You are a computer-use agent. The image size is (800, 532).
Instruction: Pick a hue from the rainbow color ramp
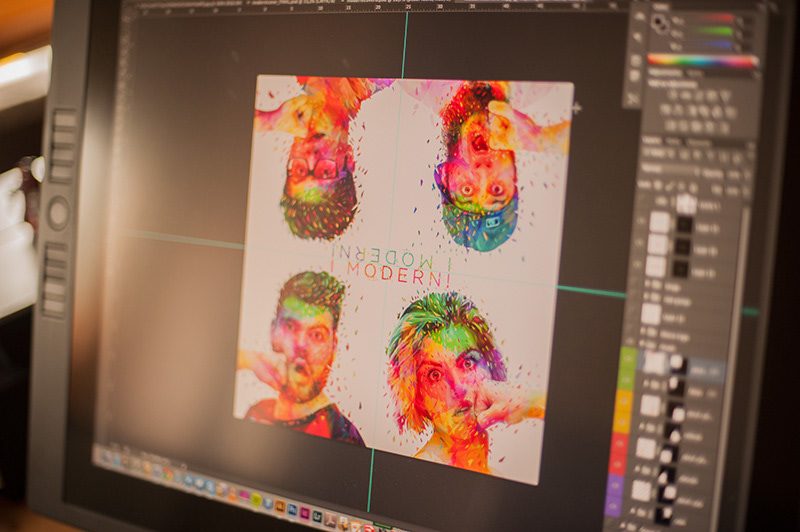pos(701,61)
